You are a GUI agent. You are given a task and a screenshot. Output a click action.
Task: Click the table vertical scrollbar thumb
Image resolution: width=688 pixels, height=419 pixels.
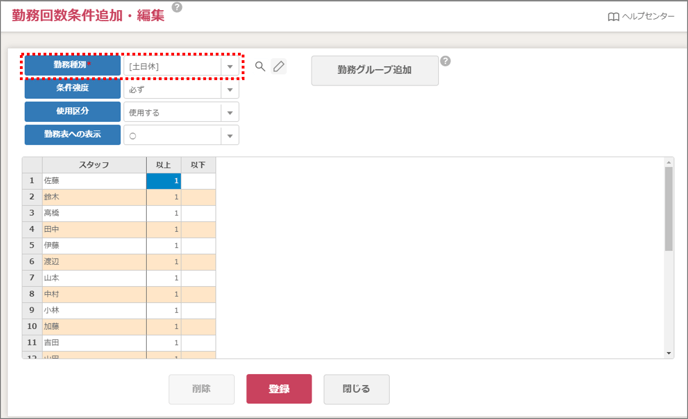tap(669, 209)
